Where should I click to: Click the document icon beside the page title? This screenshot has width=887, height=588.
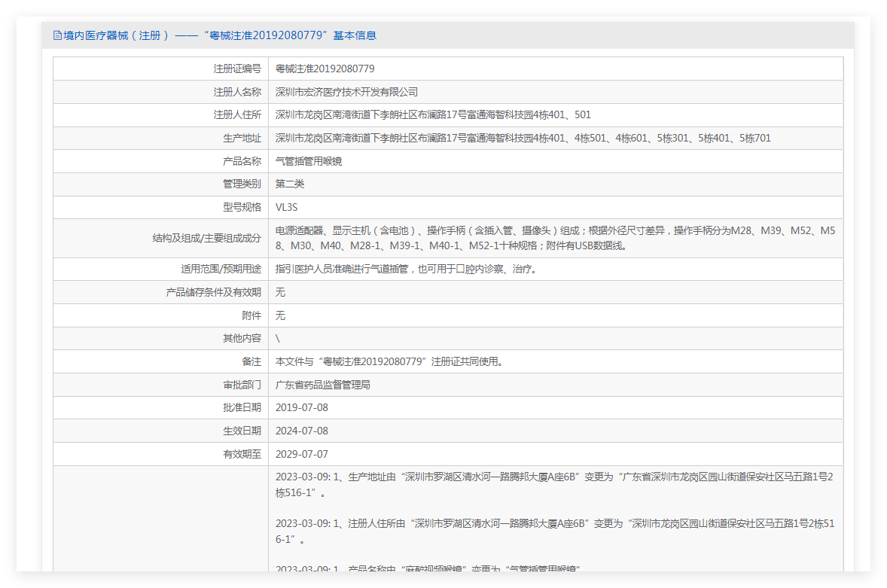pos(57,35)
